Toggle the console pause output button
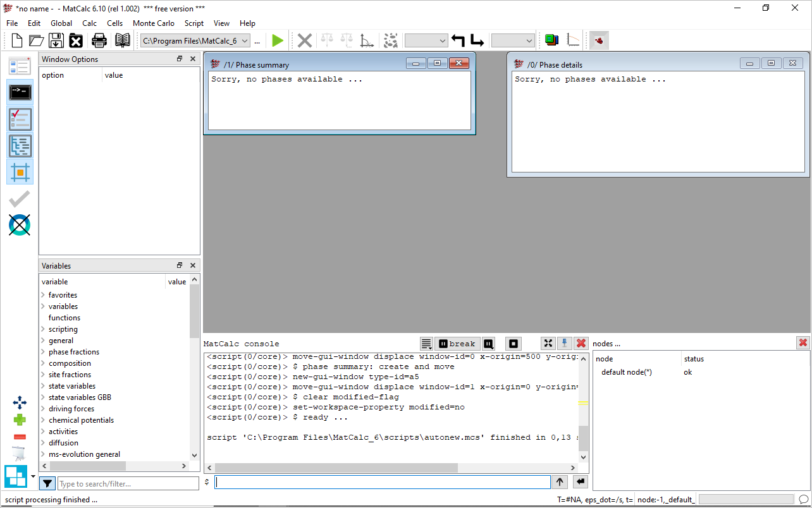This screenshot has height=508, width=812. 488,344
